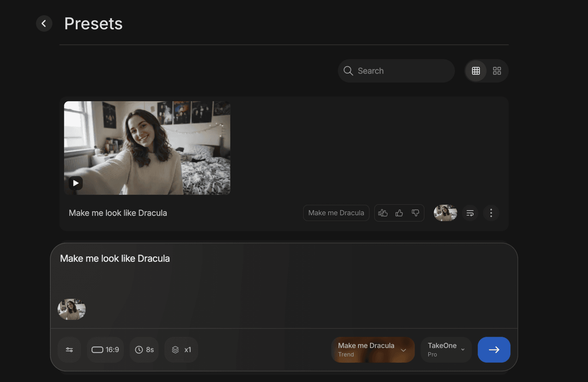Switch to the dense grid view
This screenshot has height=382, width=588.
point(476,71)
